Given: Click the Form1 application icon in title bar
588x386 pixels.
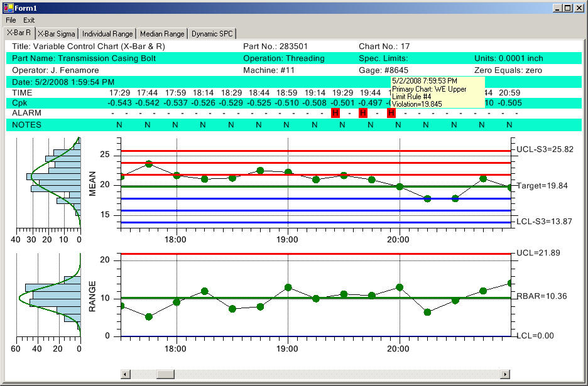Looking at the screenshot, I should pos(8,8).
